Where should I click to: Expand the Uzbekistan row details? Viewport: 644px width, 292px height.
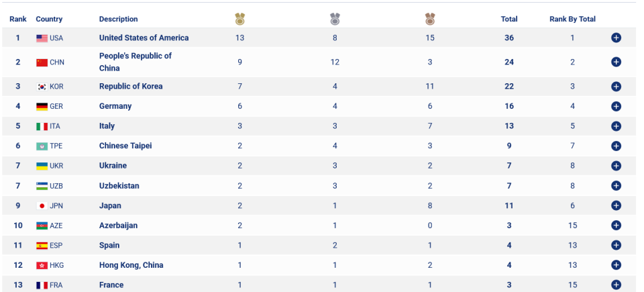(616, 185)
